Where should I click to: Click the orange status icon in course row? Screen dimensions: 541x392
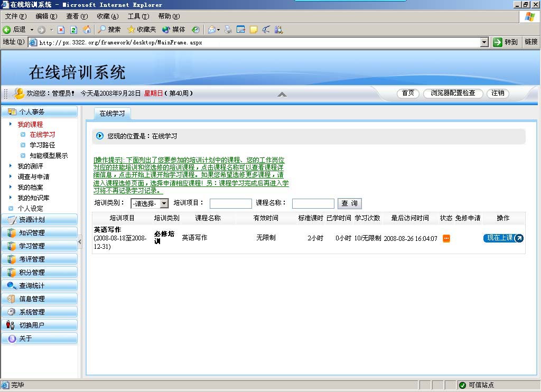(446, 238)
